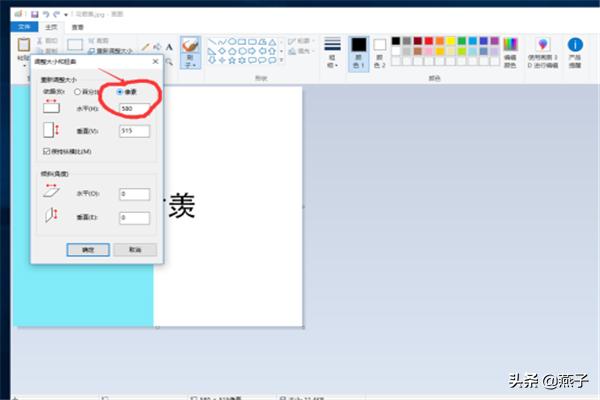This screenshot has width=600, height=400.
Task: Switch to the Home (主页) tab
Action: point(51,27)
